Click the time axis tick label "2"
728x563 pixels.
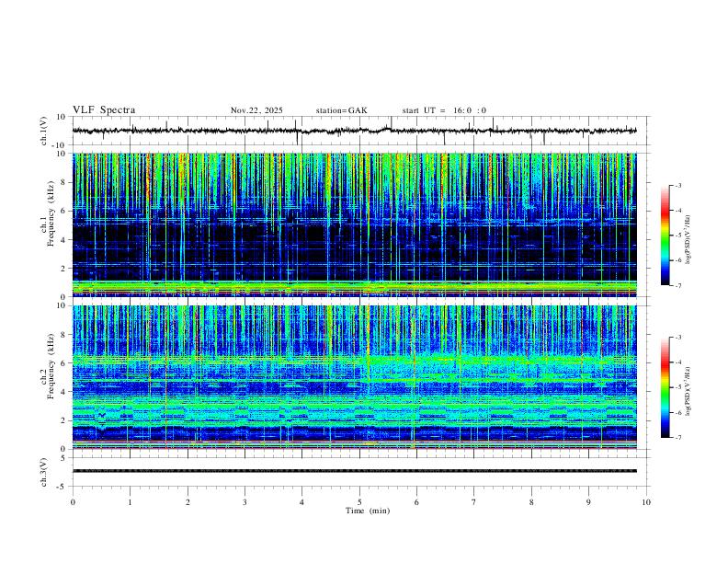click(188, 502)
